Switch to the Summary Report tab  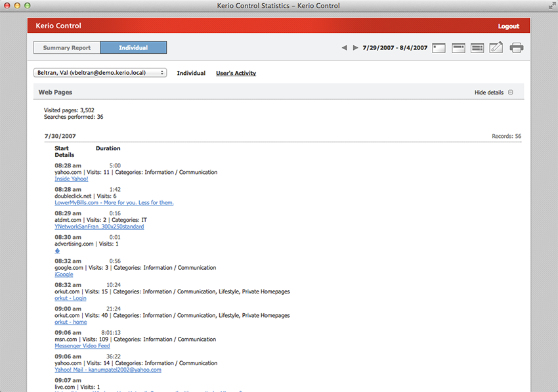(x=67, y=48)
